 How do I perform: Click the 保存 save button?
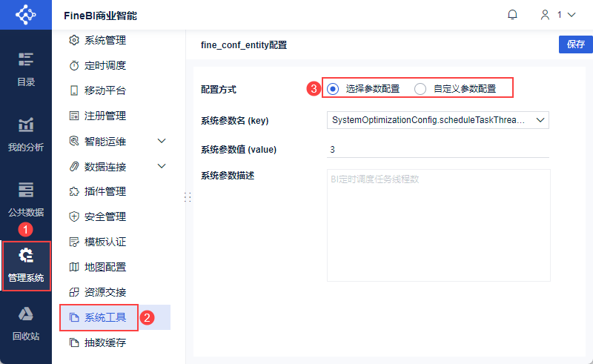pyautogui.click(x=576, y=44)
